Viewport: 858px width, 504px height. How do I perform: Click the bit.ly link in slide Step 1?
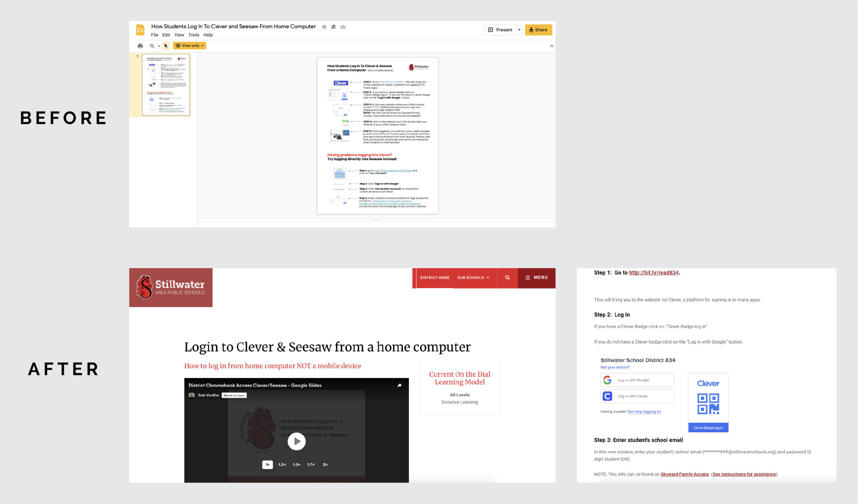pos(391,82)
